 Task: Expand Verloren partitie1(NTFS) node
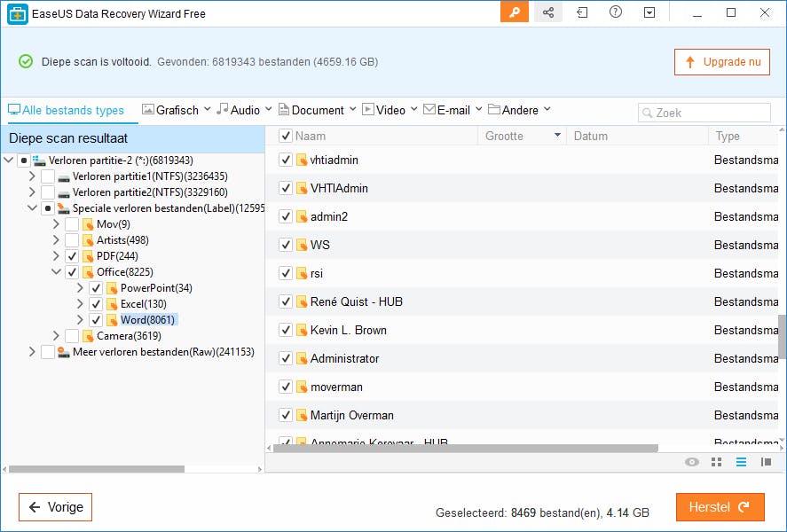pos(32,176)
